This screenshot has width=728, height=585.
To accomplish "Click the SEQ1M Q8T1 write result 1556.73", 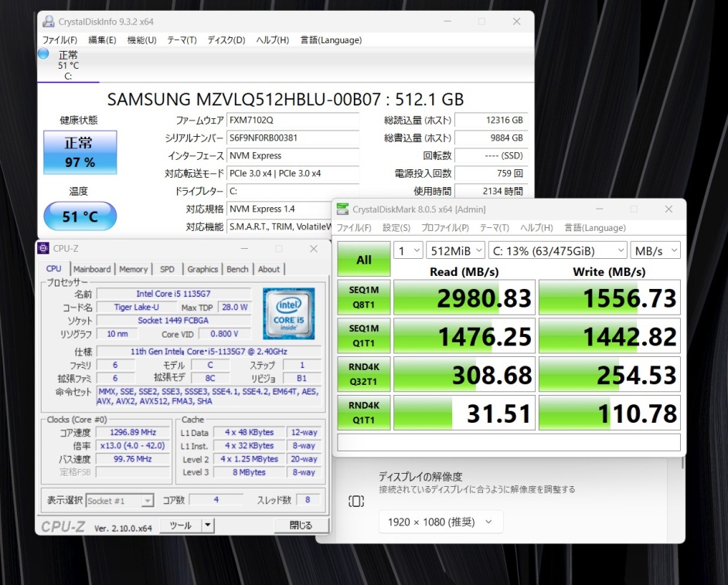I will point(610,298).
